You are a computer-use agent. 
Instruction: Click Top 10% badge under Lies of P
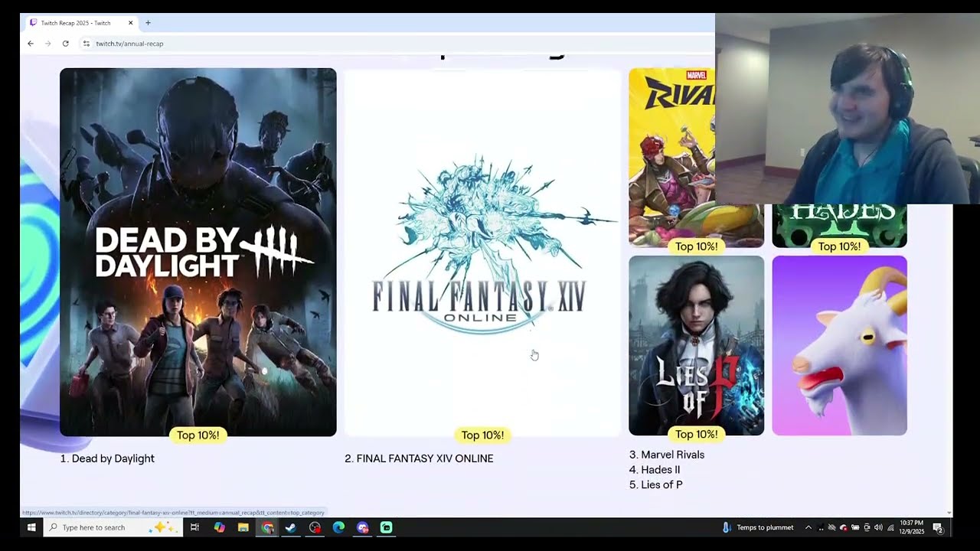tap(696, 434)
